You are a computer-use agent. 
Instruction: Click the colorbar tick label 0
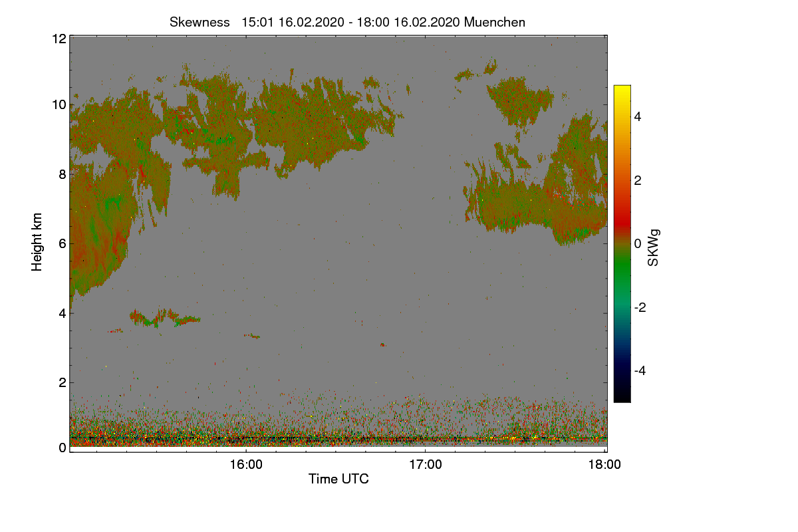[638, 244]
